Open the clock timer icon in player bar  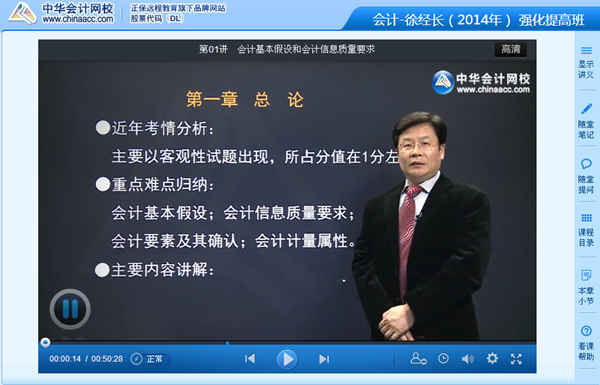(x=443, y=359)
